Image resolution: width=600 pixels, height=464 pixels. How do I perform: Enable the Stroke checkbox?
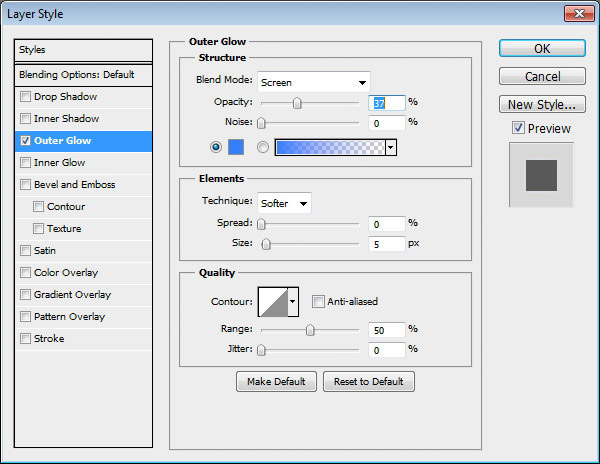25,339
